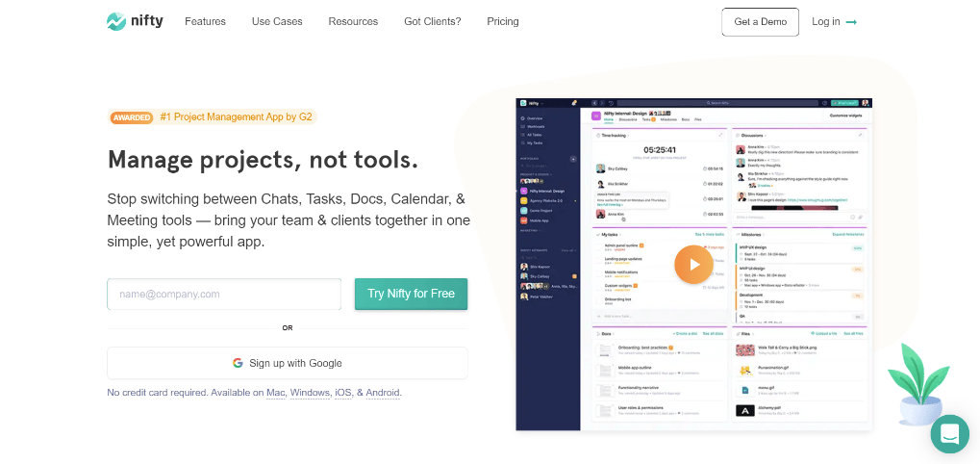980x464 pixels.
Task: Focus the name@company.com email field
Action: tap(224, 294)
